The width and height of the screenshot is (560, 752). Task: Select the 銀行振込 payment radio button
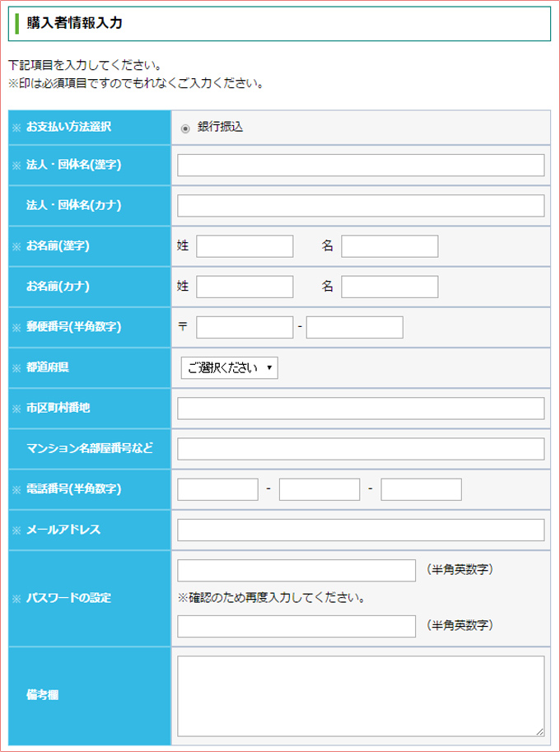185,128
